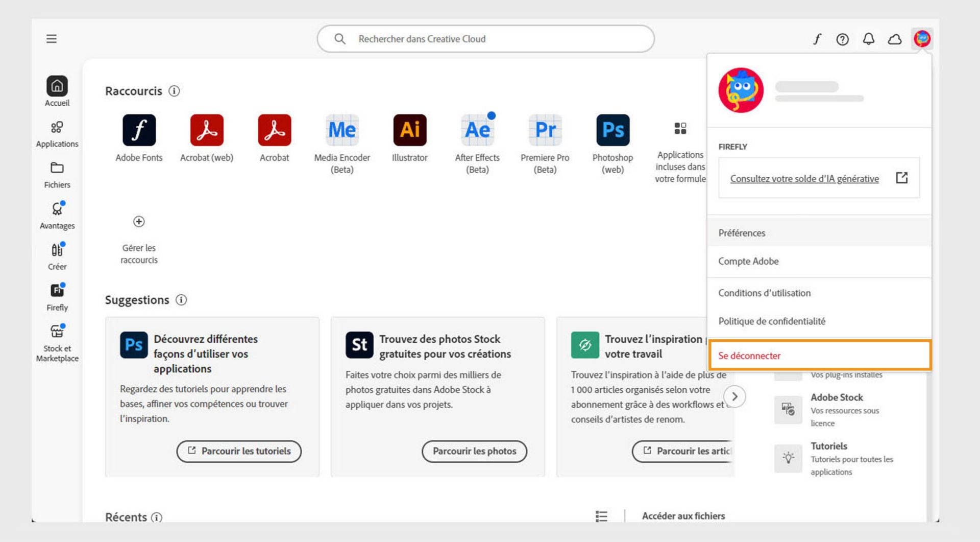Open Avantages in sidebar

(57, 216)
